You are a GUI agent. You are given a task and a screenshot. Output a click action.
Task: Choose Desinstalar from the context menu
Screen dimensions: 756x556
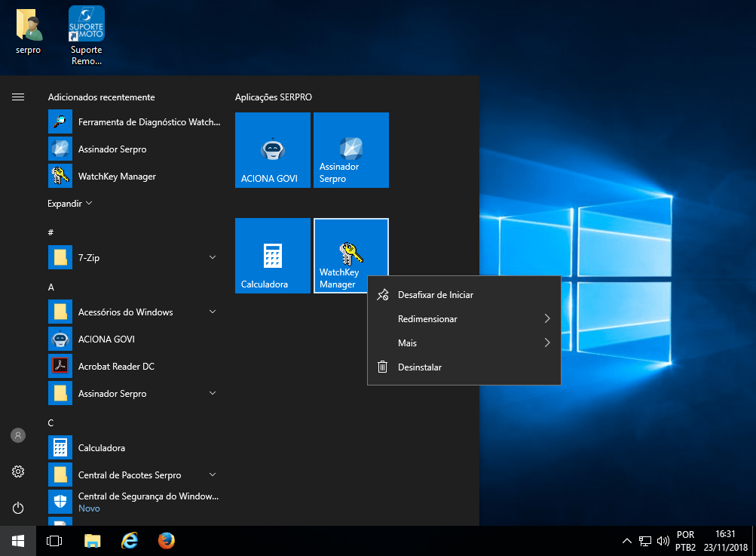tap(420, 367)
